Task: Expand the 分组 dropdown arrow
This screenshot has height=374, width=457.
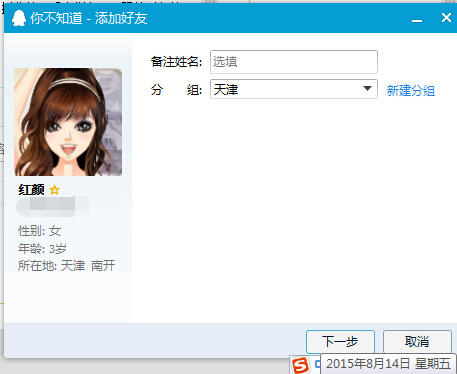Action: [x=367, y=89]
